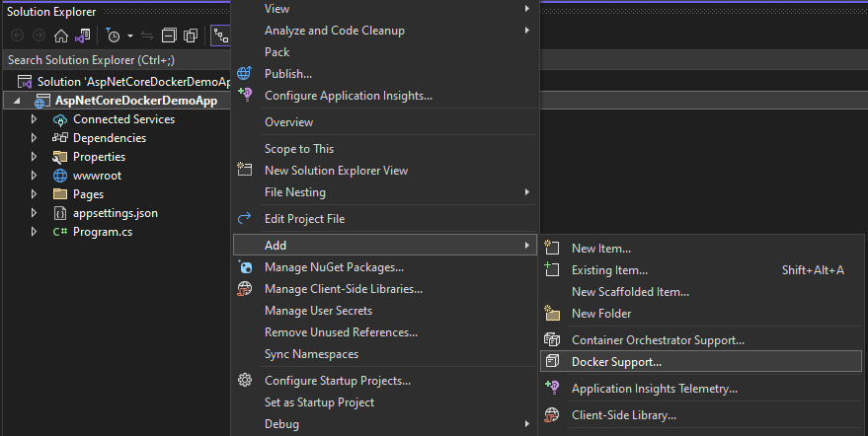The height and width of the screenshot is (436, 868).
Task: Select Program.cs in the solution tree
Action: (x=102, y=232)
